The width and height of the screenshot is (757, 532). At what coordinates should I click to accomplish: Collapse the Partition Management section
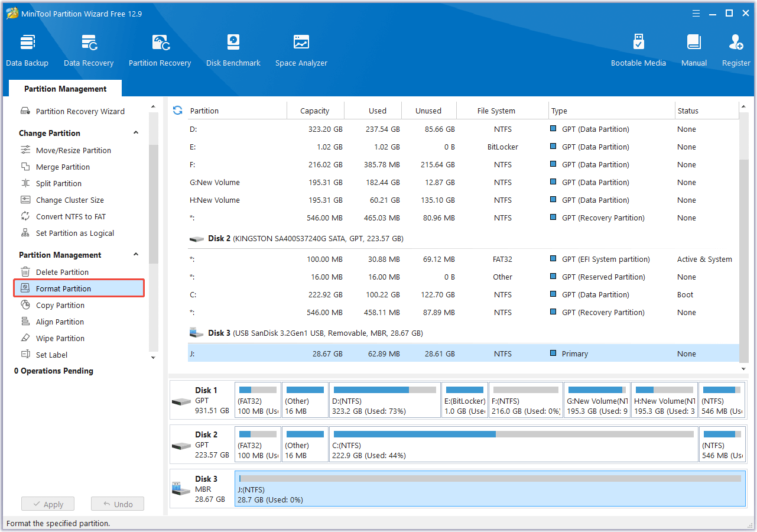click(135, 255)
